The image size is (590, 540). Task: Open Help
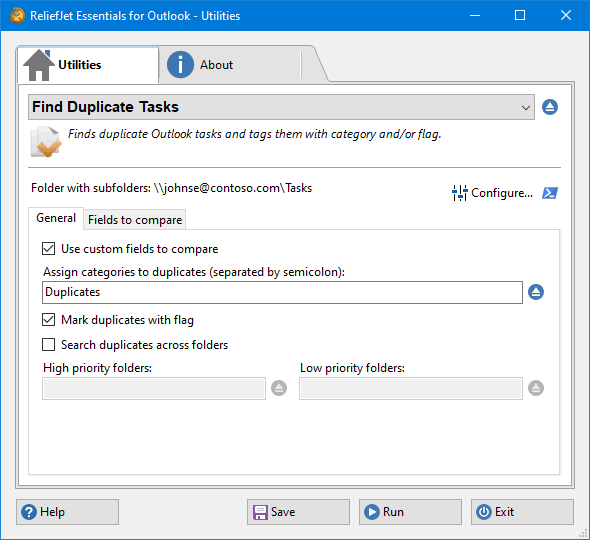point(67,512)
